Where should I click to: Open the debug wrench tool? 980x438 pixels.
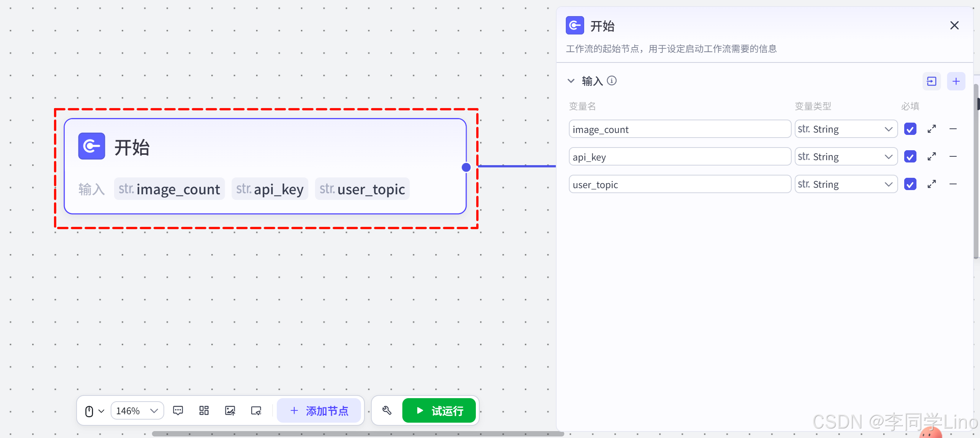point(387,411)
